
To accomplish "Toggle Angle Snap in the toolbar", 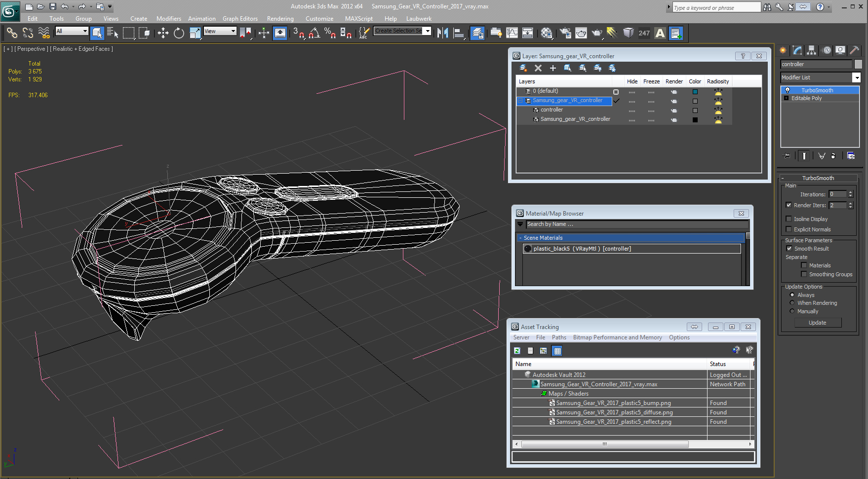I will click(x=314, y=33).
